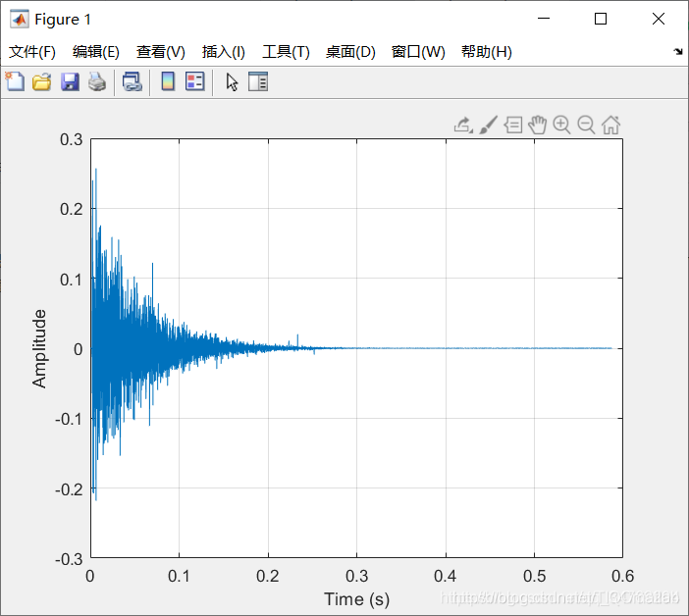Click the axes export icon
689x616 pixels.
(463, 126)
